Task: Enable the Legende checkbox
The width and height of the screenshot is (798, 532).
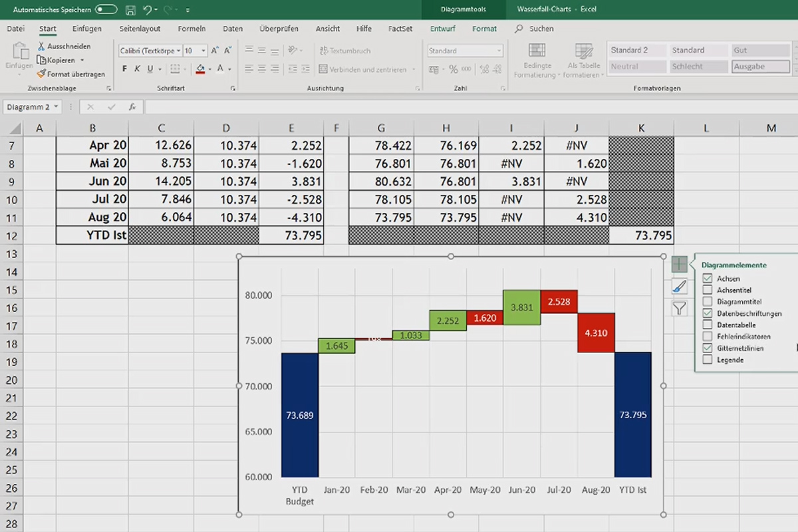Action: [x=707, y=359]
